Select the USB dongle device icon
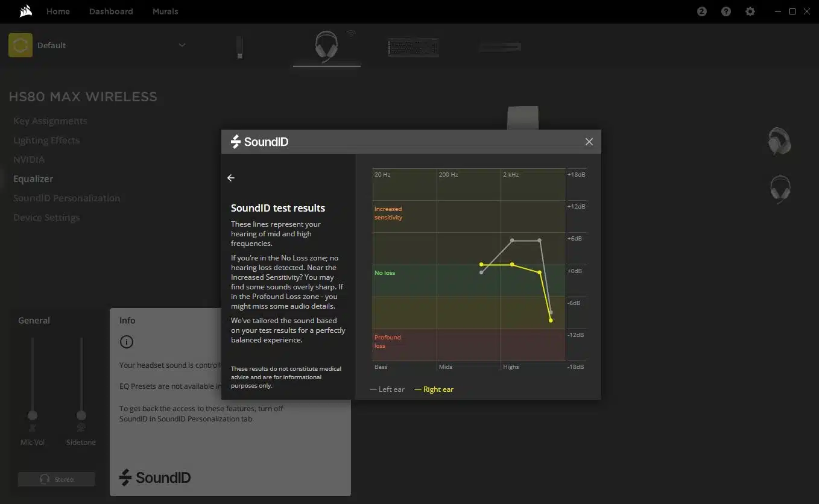The image size is (819, 504). 239,48
